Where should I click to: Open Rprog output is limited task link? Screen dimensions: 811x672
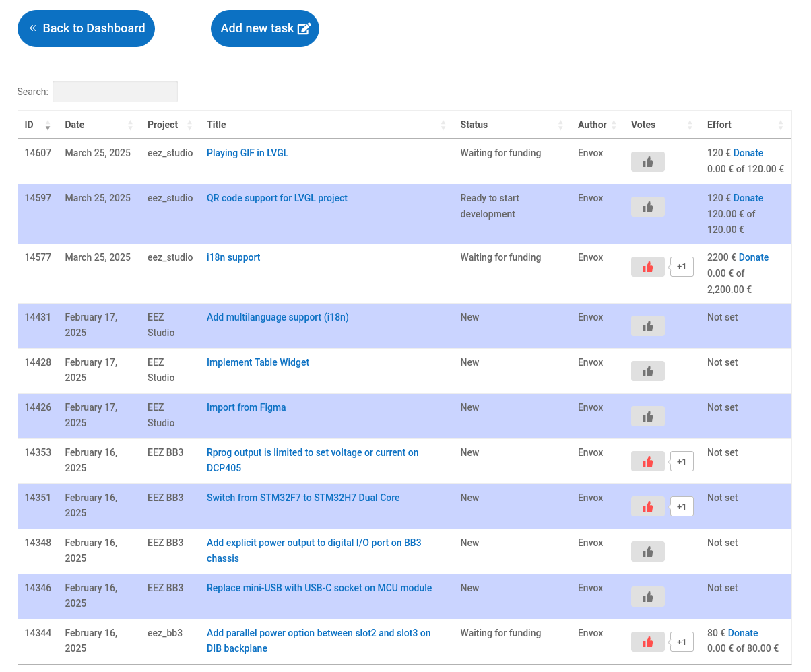(313, 461)
